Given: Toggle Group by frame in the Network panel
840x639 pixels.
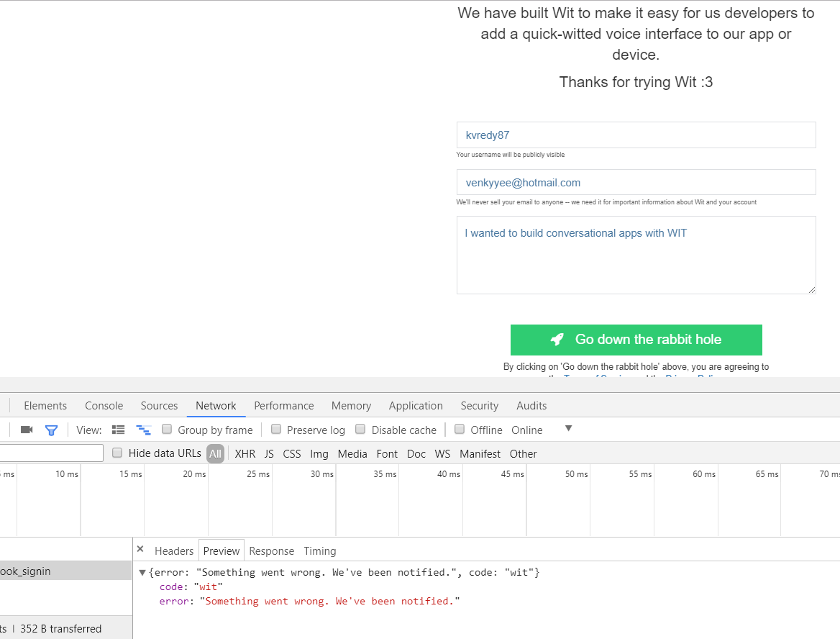Looking at the screenshot, I should tap(166, 430).
